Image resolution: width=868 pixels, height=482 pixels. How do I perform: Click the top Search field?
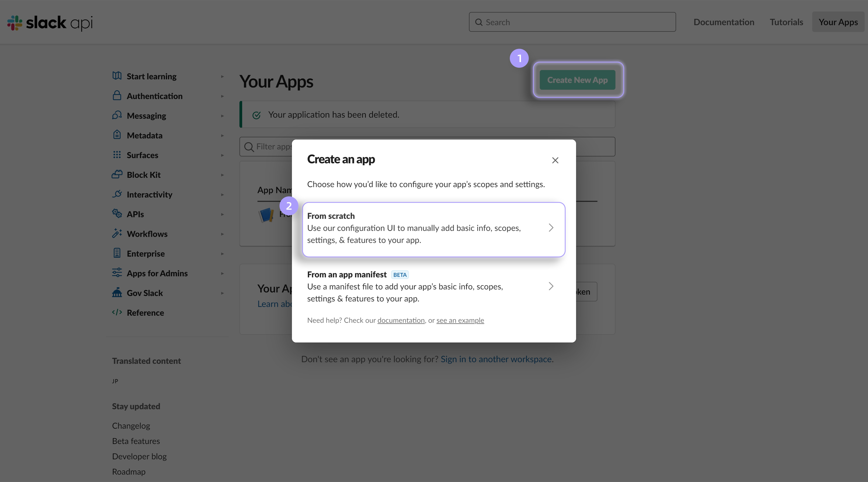pyautogui.click(x=572, y=22)
